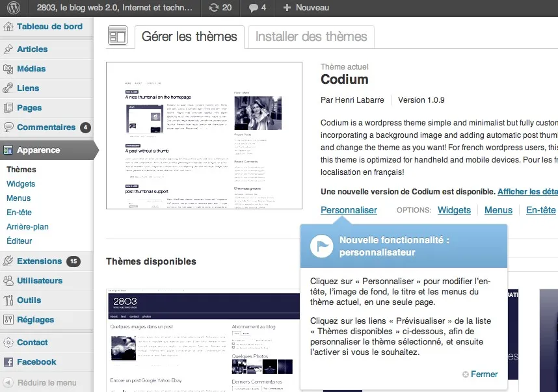The width and height of the screenshot is (558, 392).
Task: Click the Extensions 15 badge
Action: tap(73, 261)
